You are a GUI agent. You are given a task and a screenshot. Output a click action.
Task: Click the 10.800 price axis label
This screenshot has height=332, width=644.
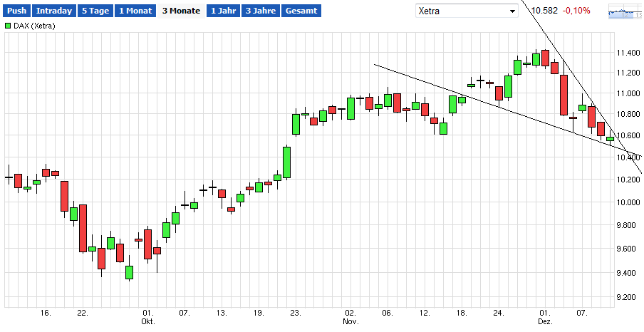coord(628,114)
